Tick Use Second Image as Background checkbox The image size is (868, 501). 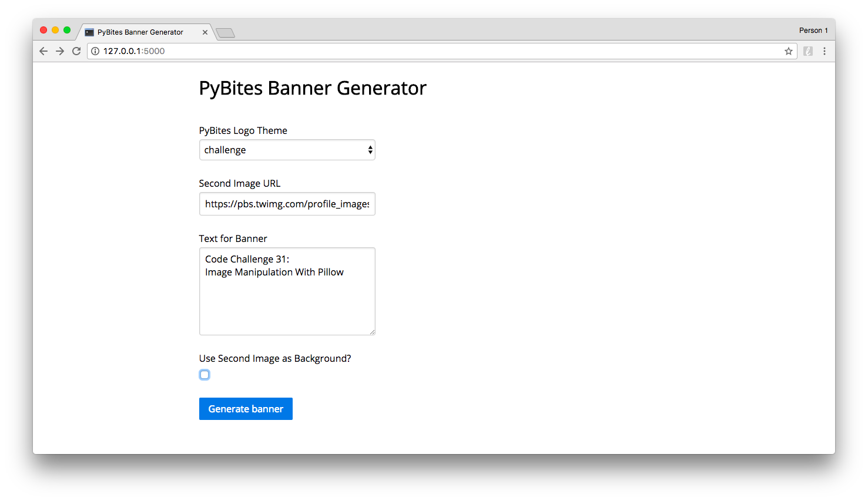pyautogui.click(x=205, y=375)
